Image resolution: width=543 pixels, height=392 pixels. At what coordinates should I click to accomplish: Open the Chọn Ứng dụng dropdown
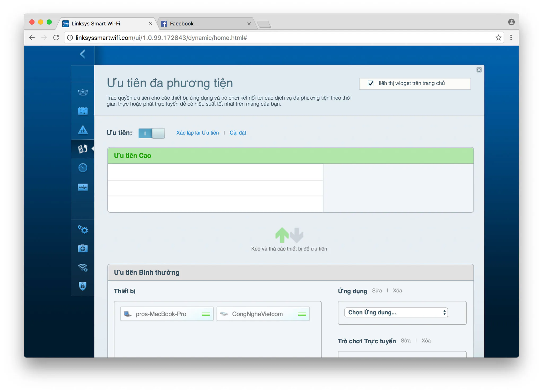tap(396, 313)
